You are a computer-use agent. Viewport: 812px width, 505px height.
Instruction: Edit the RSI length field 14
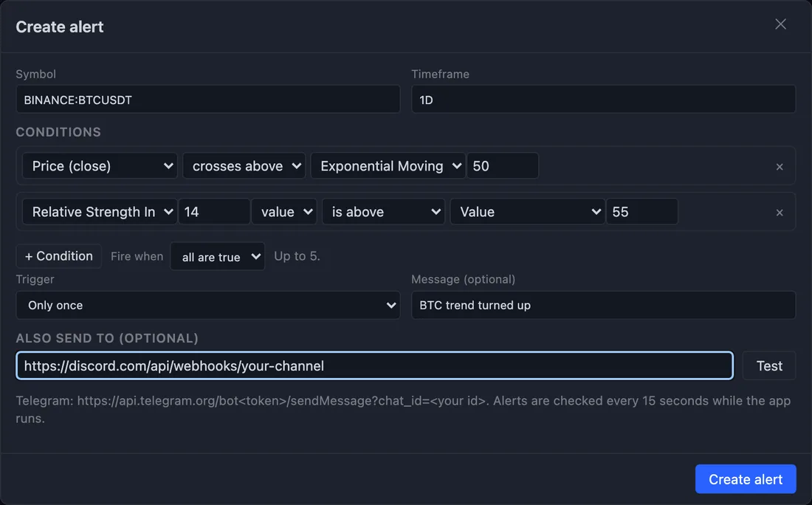point(214,211)
